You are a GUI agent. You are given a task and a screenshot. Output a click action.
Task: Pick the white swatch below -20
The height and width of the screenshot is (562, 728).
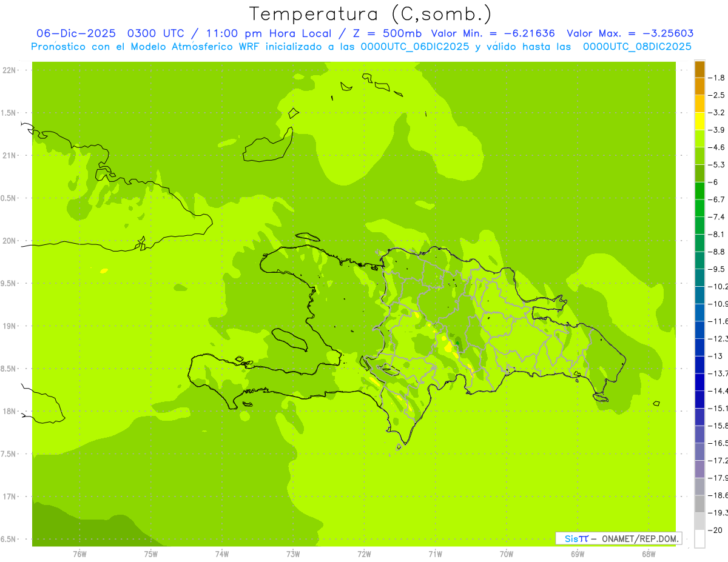pyautogui.click(x=699, y=538)
